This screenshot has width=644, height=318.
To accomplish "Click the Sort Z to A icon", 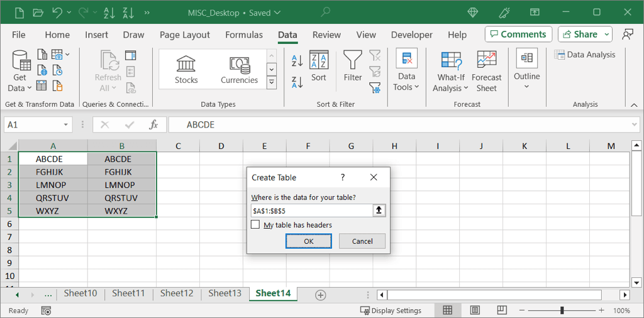I will (297, 82).
